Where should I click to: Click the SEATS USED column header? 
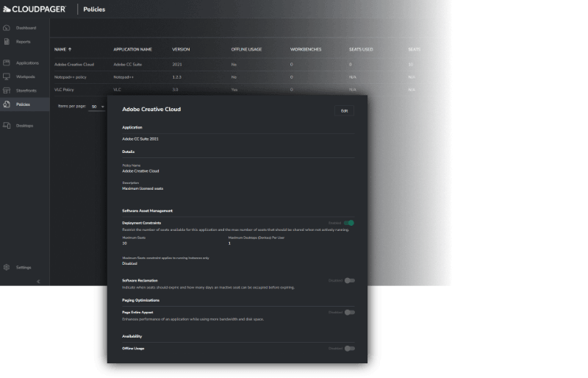pyautogui.click(x=361, y=49)
